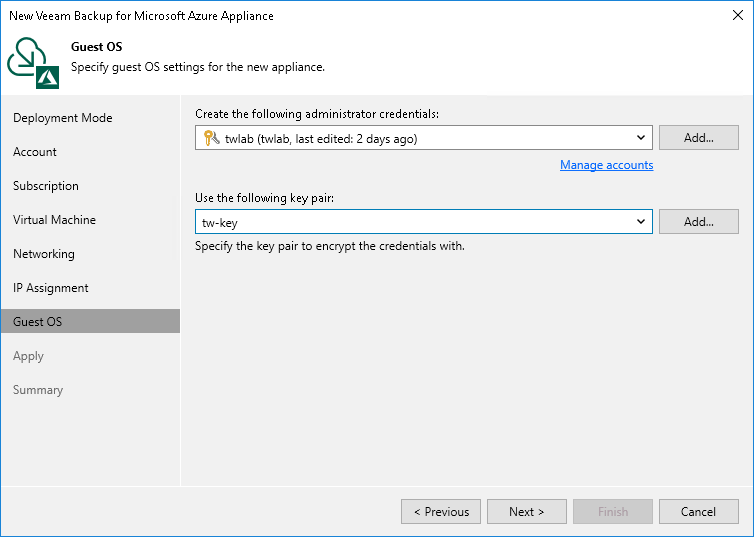The width and height of the screenshot is (754, 537).
Task: Switch to the Subscription step
Action: pos(46,186)
